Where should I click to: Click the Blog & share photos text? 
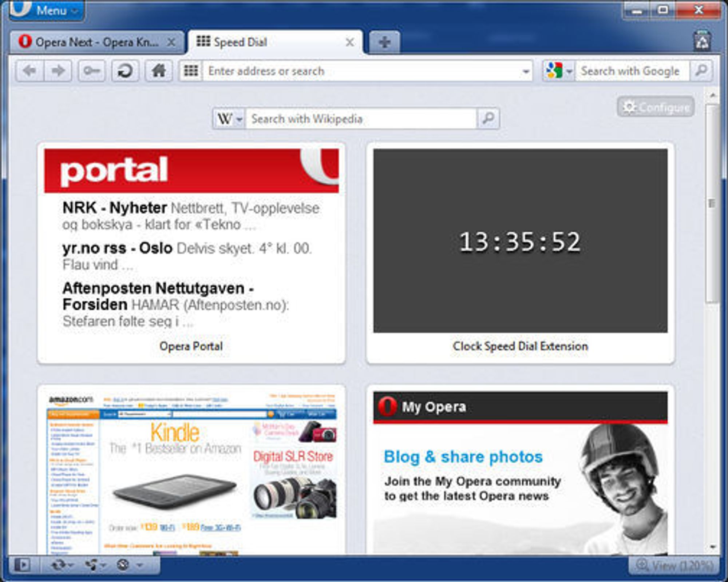463,457
